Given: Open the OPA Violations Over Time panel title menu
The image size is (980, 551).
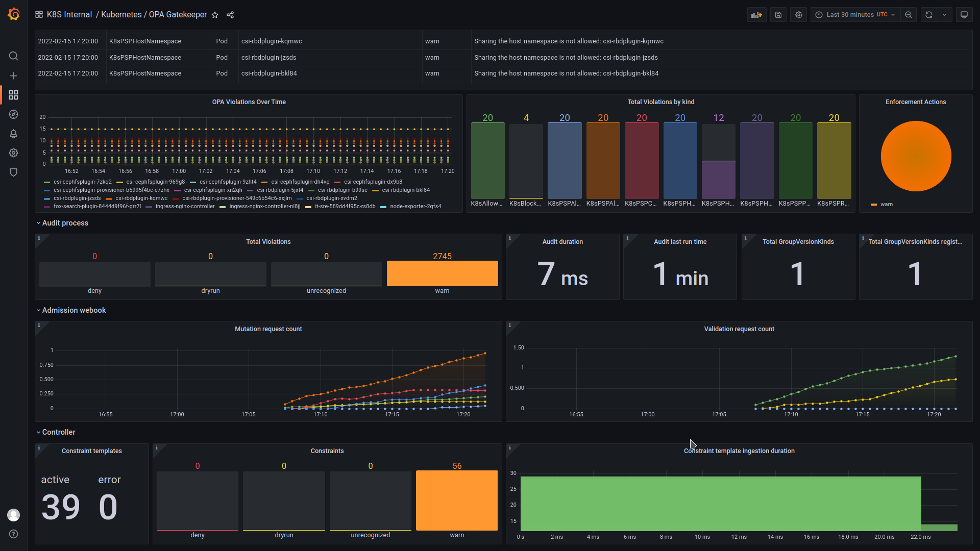Looking at the screenshot, I should point(249,102).
